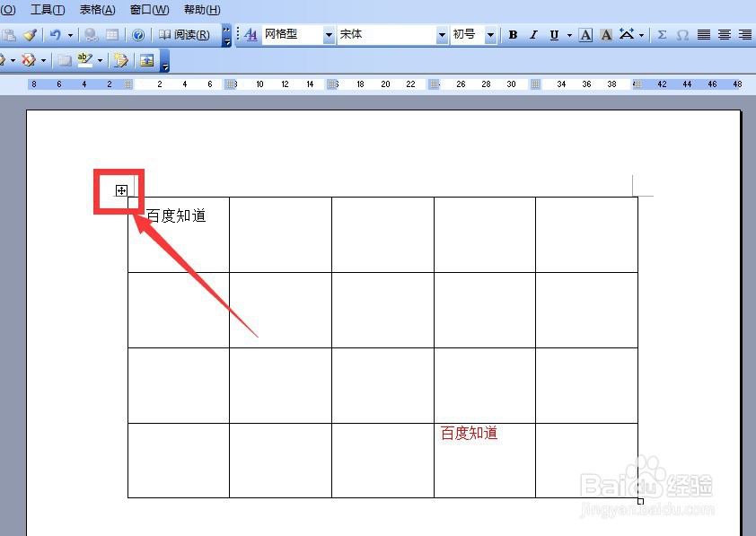Click the Sigma AutoSum icon
The height and width of the screenshot is (536, 756).
[x=662, y=35]
